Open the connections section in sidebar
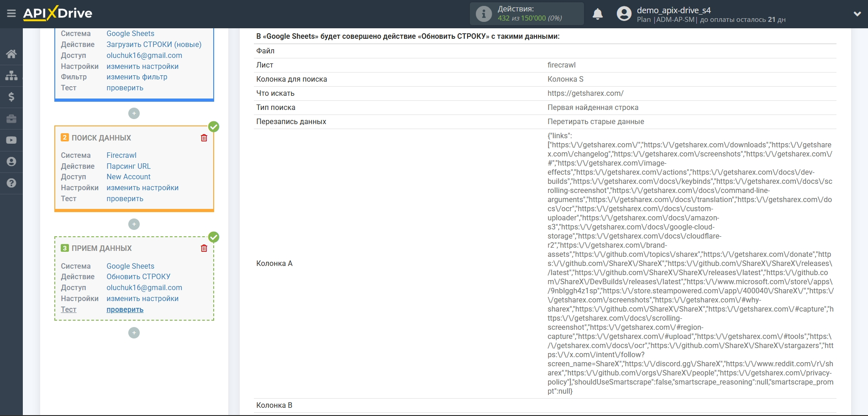868x416 pixels. tap(11, 75)
